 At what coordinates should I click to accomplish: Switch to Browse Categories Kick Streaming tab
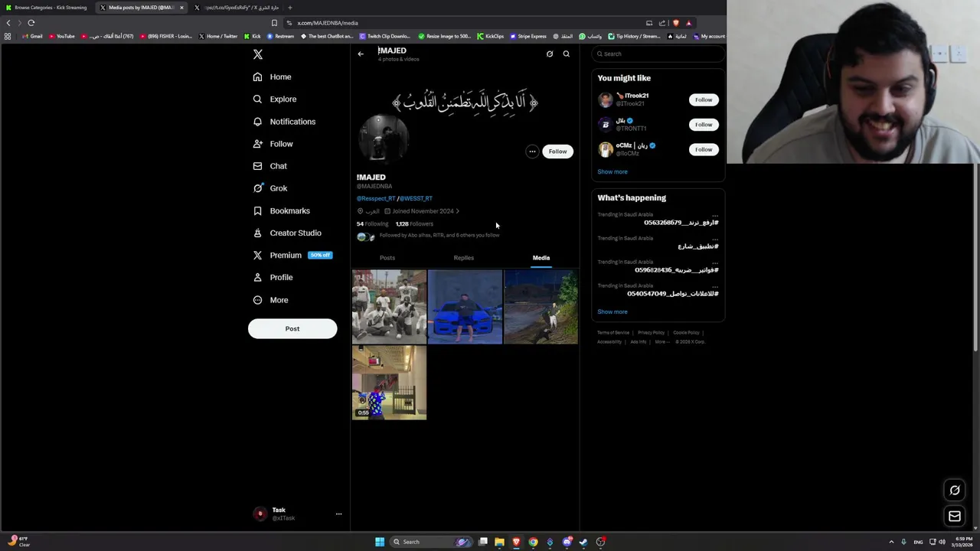[48, 8]
